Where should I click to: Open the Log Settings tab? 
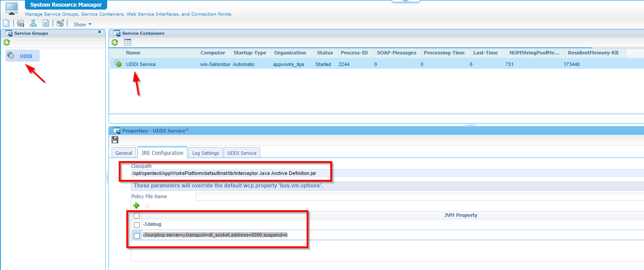(x=205, y=153)
